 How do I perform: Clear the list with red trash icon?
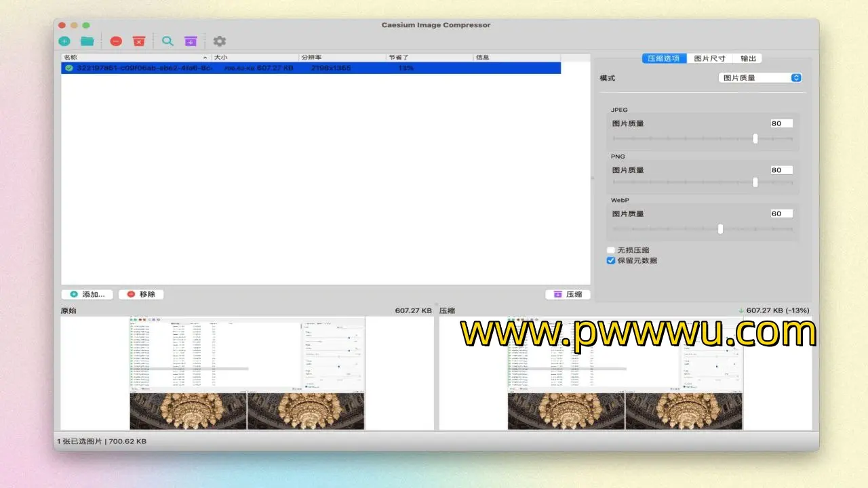coord(139,41)
